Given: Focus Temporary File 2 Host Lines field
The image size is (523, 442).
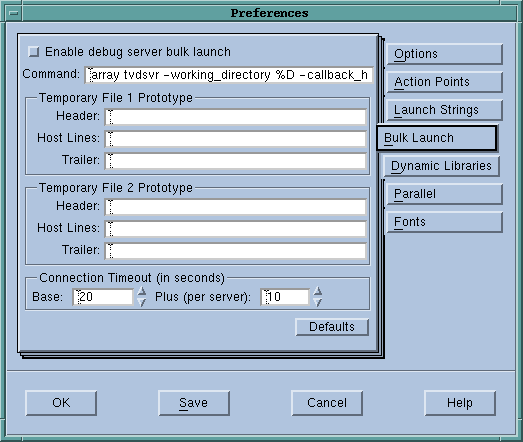Looking at the screenshot, I should click(x=236, y=229).
